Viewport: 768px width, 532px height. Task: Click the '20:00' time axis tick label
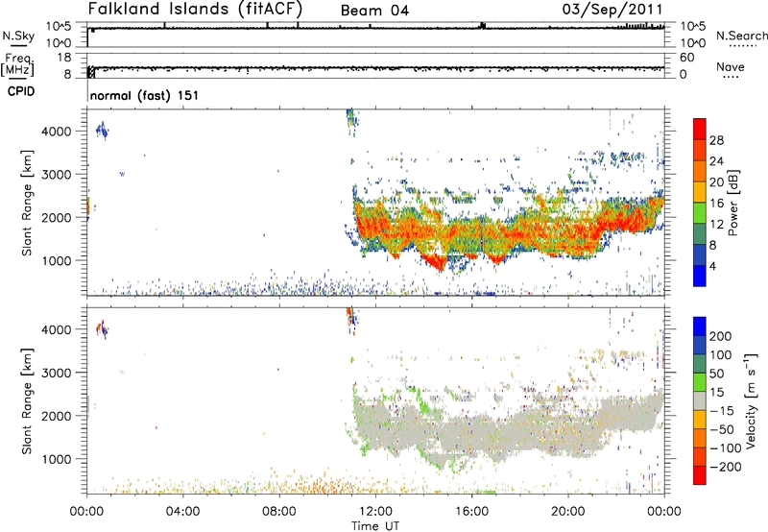coord(568,512)
